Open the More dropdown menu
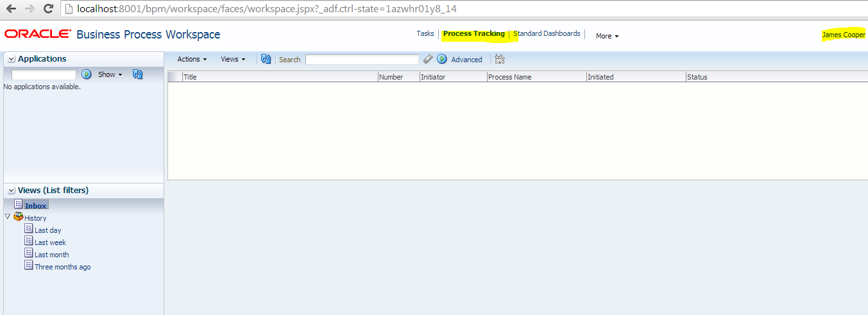The image size is (868, 315). point(607,36)
